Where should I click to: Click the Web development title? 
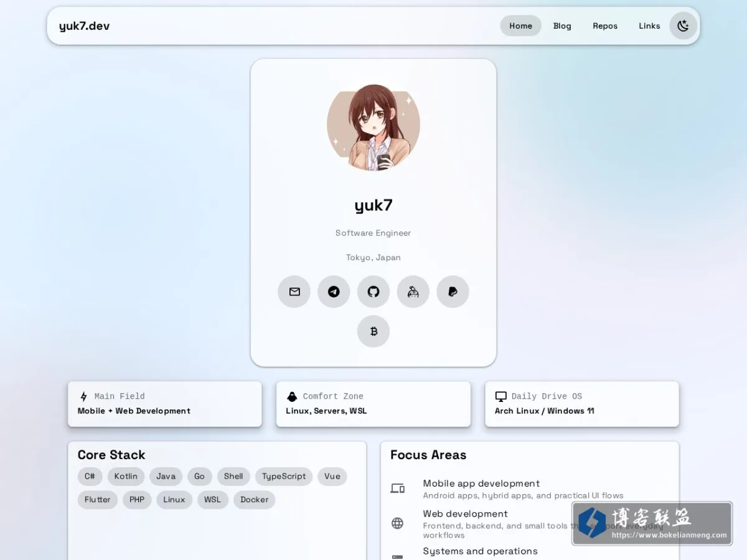pos(465,514)
